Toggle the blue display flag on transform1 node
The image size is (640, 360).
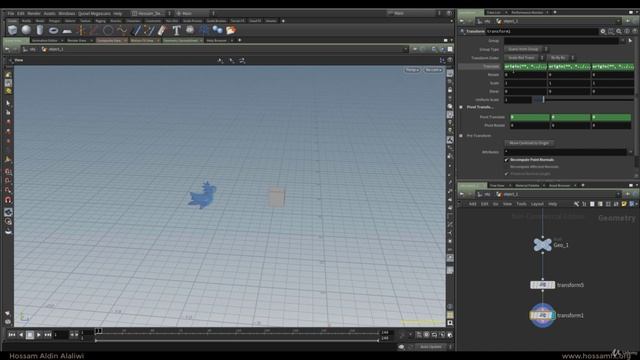click(x=553, y=315)
